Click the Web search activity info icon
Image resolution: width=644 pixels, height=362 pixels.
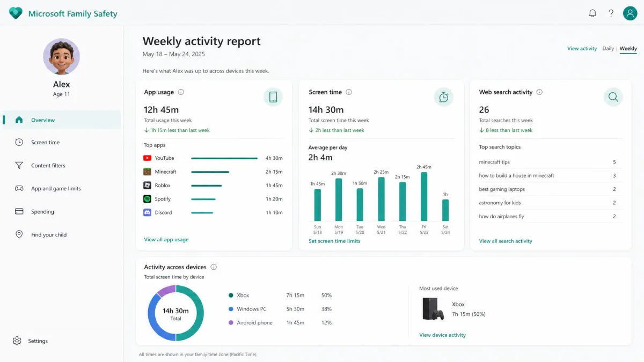pos(539,92)
